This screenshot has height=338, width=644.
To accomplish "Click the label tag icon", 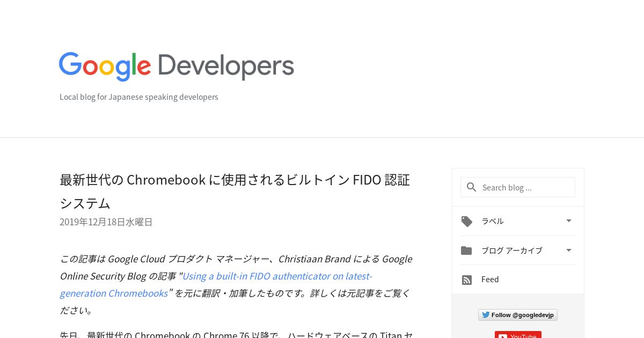I will point(467,221).
